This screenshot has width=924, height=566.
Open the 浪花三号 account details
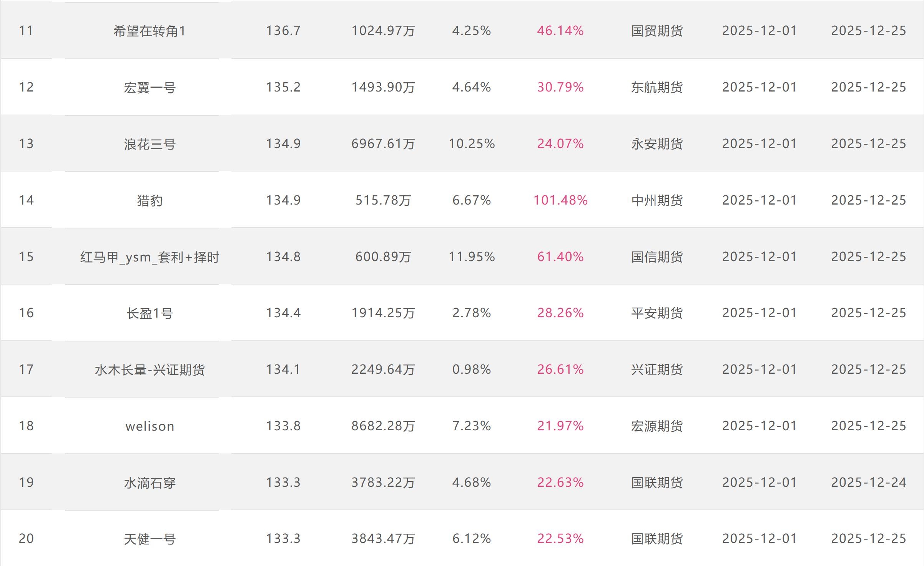pos(150,144)
